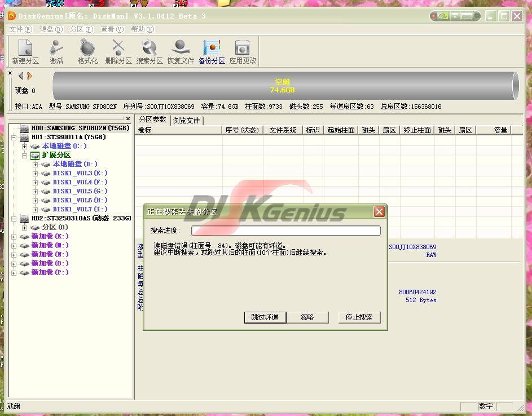This screenshot has width=532, height=416.
Task: Select DISK1_VOL6 (H:) in the tree
Action: click(80, 200)
